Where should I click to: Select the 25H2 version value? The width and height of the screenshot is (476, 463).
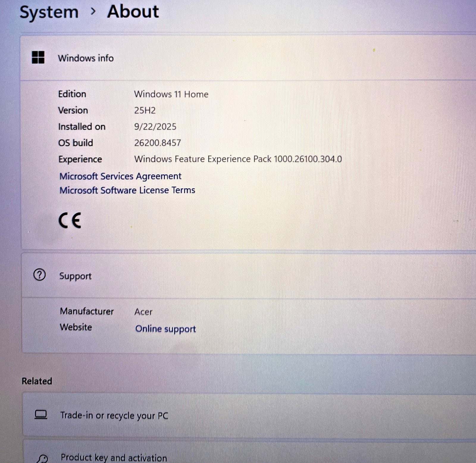point(145,110)
